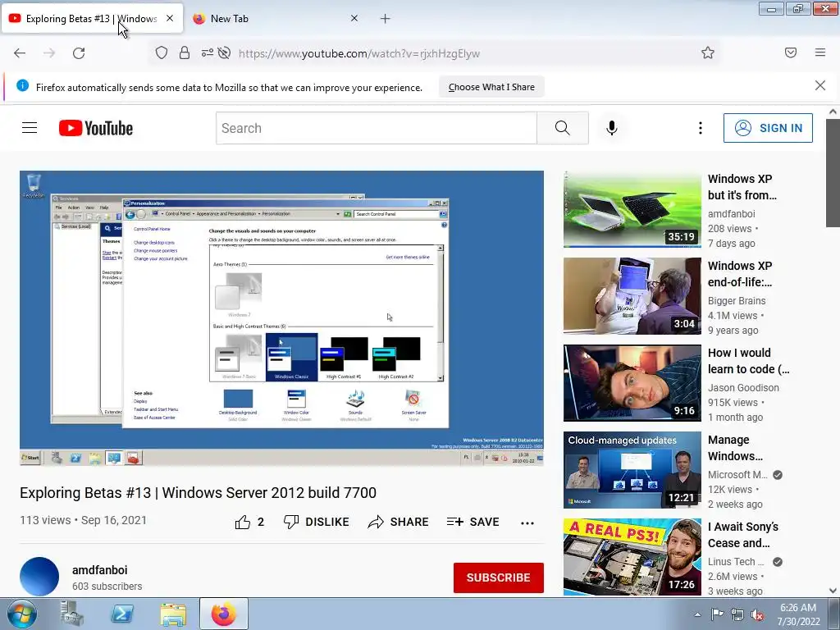Open YouTube settings three-dot menu
The image size is (840, 630).
click(x=701, y=128)
